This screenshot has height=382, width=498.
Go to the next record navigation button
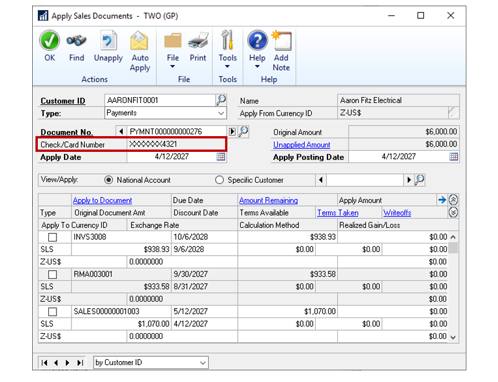[67, 363]
